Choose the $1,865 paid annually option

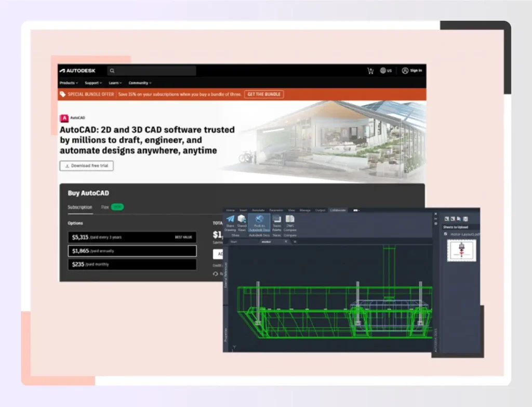132,251
